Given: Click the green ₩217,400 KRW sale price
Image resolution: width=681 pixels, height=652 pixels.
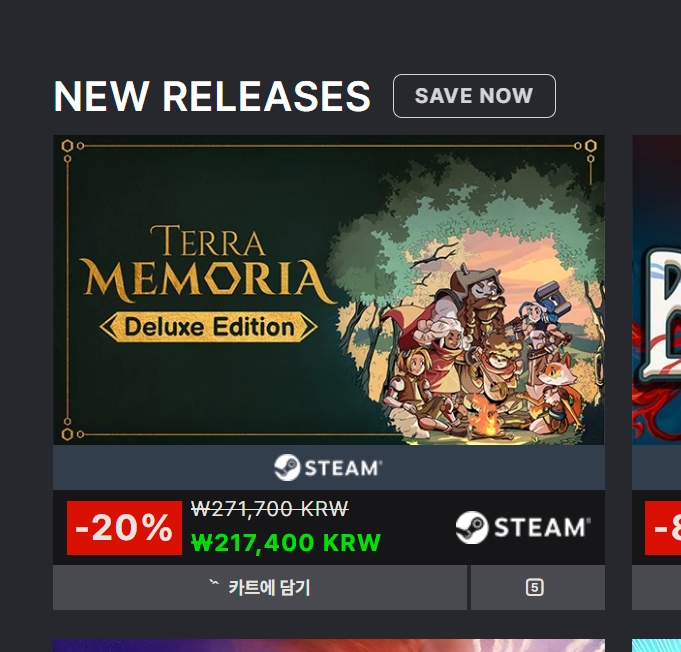Looking at the screenshot, I should [286, 543].
